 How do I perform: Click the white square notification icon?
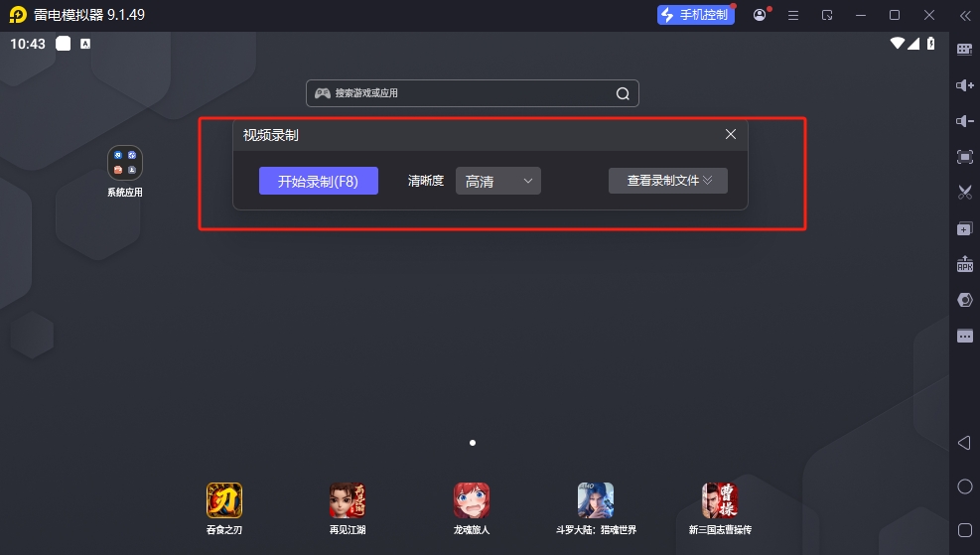[64, 43]
